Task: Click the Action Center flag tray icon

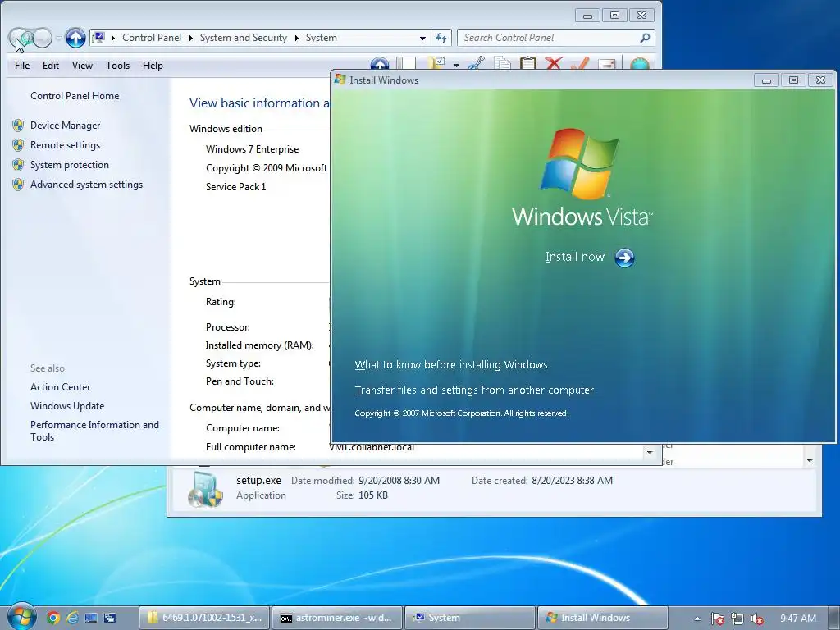Action: click(x=717, y=619)
